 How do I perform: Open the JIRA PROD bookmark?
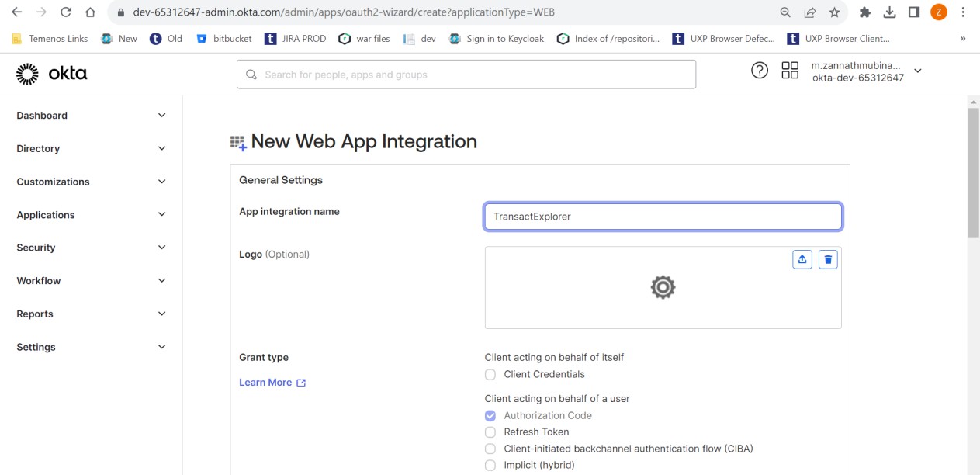click(295, 39)
